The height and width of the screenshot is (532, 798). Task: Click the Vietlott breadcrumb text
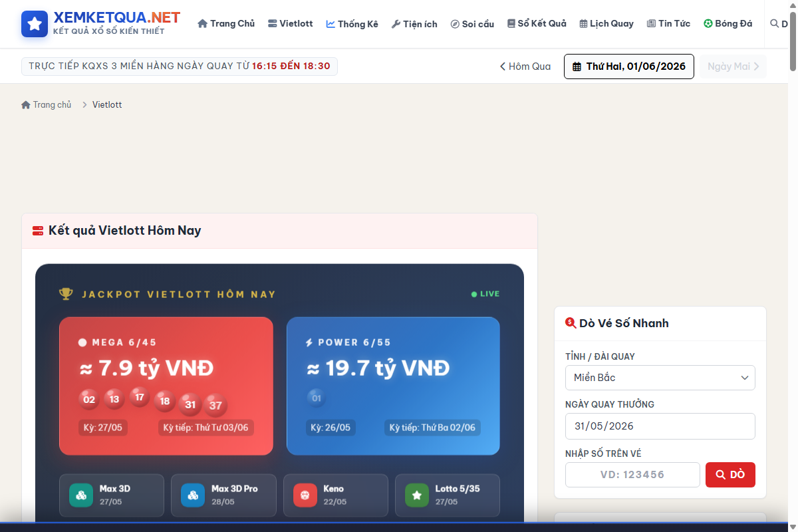pyautogui.click(x=107, y=105)
